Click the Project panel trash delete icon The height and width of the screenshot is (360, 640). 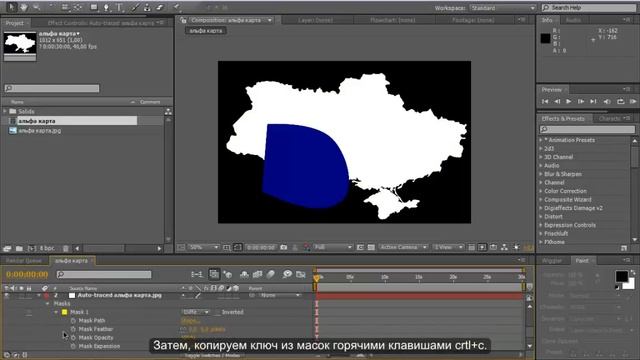66,248
